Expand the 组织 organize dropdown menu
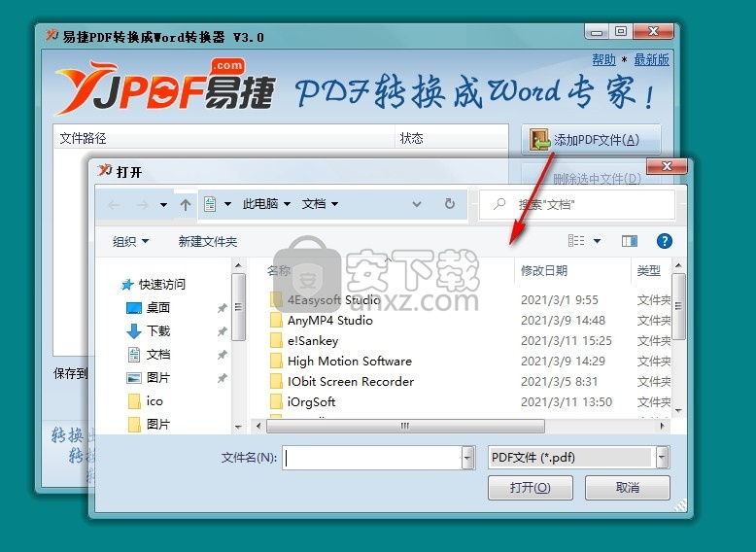The height and width of the screenshot is (552, 756). (x=131, y=242)
